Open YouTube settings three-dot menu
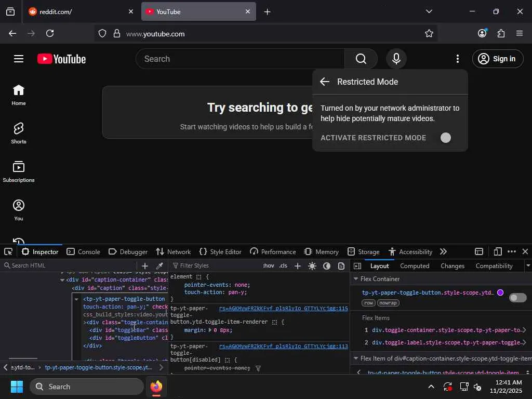The height and width of the screenshot is (399, 532). tap(457, 59)
